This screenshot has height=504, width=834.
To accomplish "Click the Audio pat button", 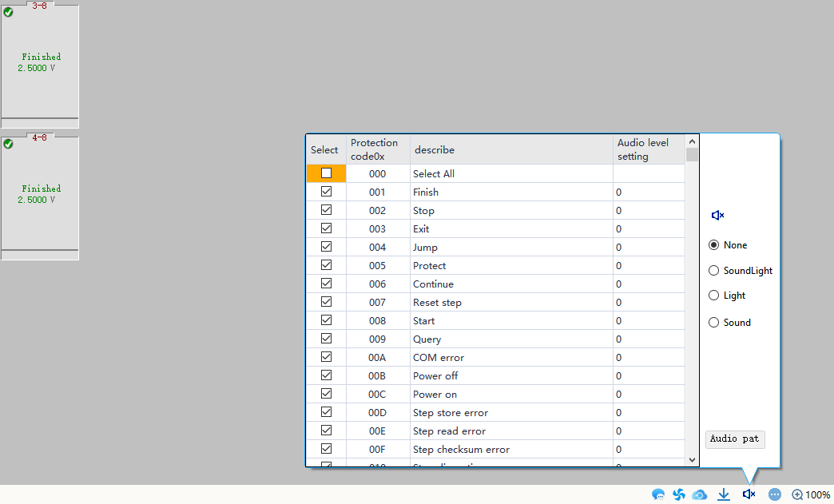I will coord(734,439).
